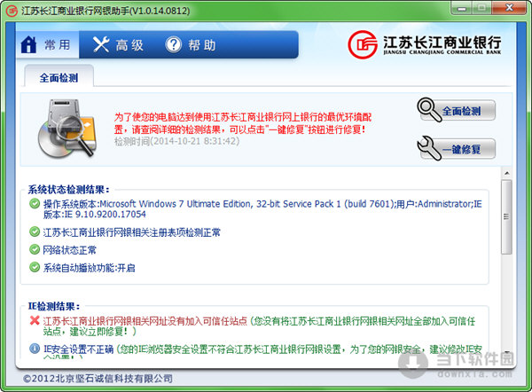This screenshot has width=532, height=392.
Task: Close the 网银助手 window
Action: (x=509, y=8)
